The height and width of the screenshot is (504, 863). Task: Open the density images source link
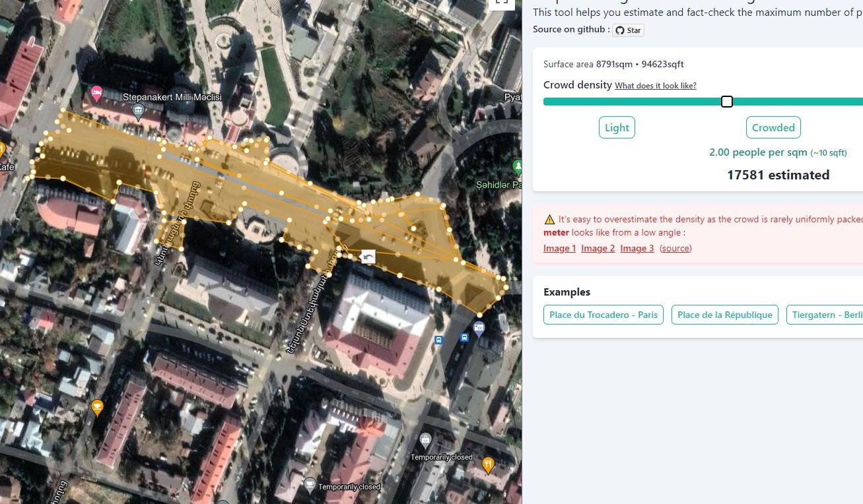[x=675, y=248]
